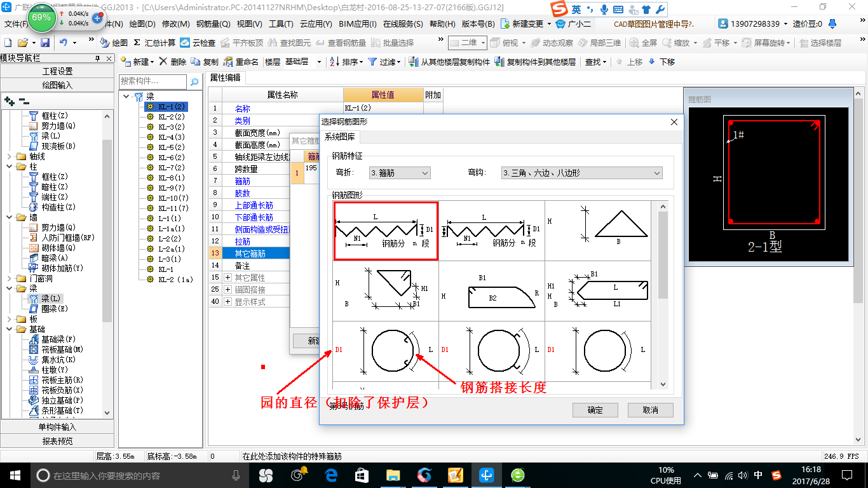Open the 视图(V) menu
The width and height of the screenshot is (868, 488).
[x=249, y=24]
